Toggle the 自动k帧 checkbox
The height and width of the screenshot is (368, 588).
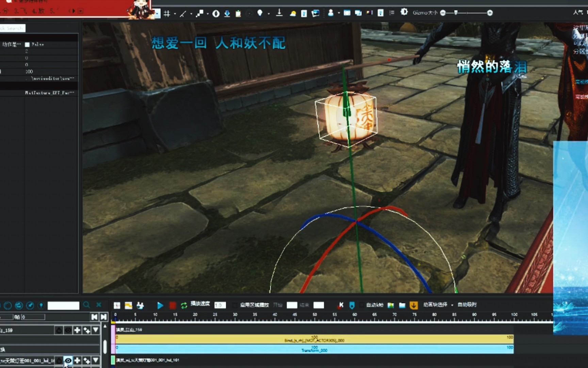click(362, 305)
